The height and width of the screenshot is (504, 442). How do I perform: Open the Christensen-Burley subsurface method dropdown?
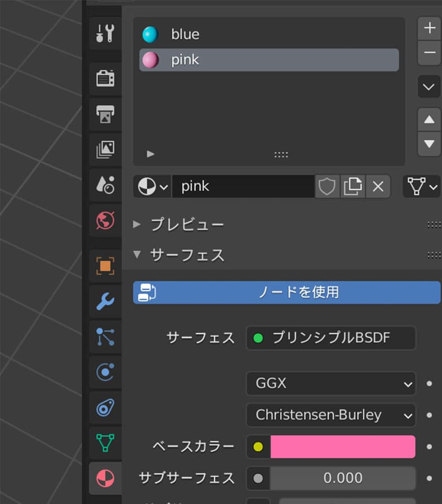331,415
